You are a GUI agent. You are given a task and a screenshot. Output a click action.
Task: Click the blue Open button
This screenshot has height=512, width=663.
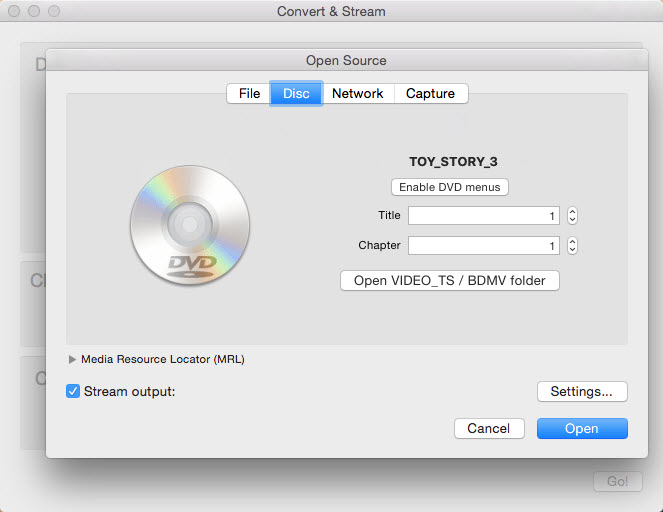(x=582, y=428)
